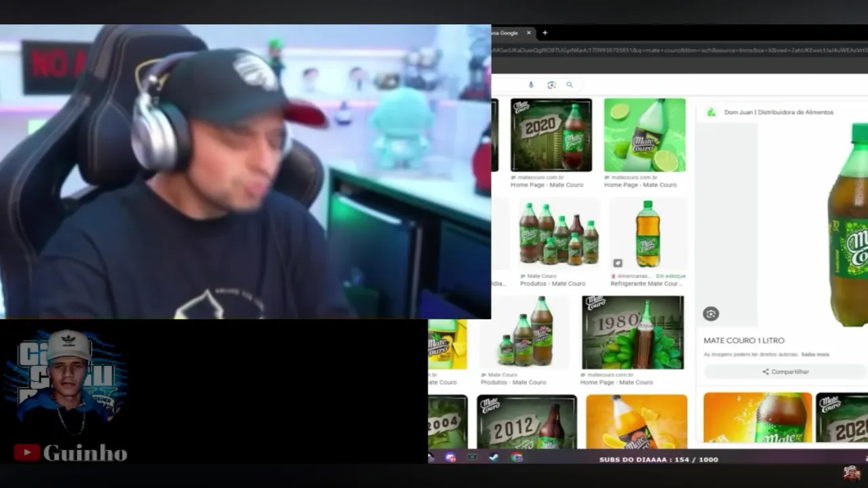Click the Saiba mais link
The height and width of the screenshot is (488, 868).
pos(814,354)
